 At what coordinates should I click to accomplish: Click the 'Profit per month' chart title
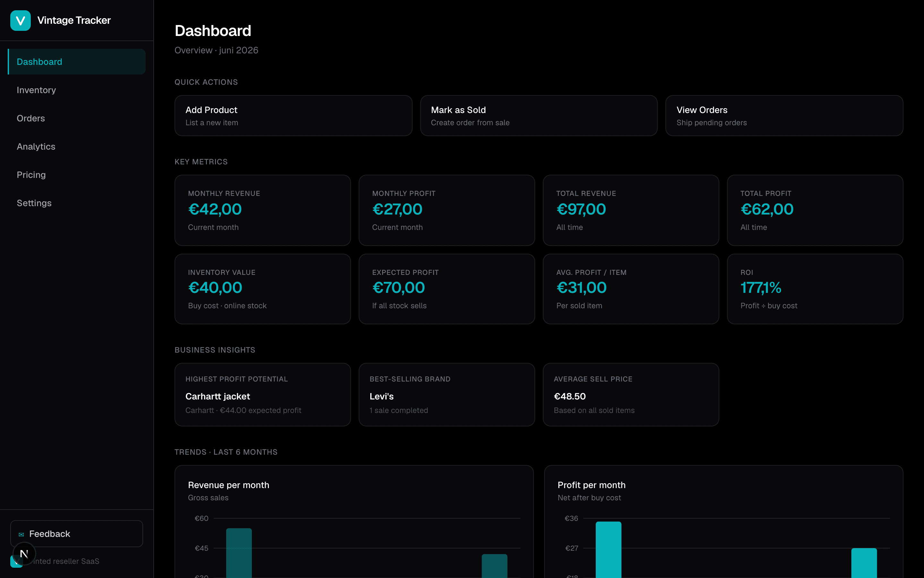click(591, 485)
